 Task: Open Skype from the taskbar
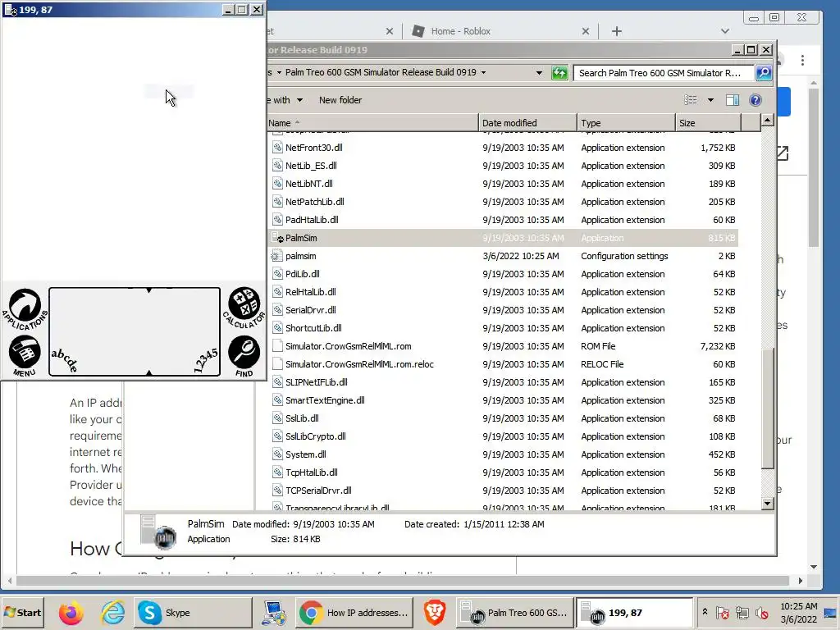[x=192, y=612]
